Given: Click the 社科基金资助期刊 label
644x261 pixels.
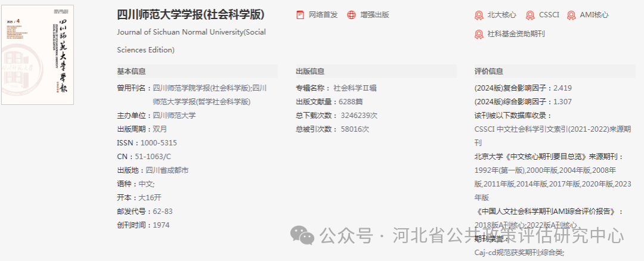Looking at the screenshot, I should [x=516, y=34].
